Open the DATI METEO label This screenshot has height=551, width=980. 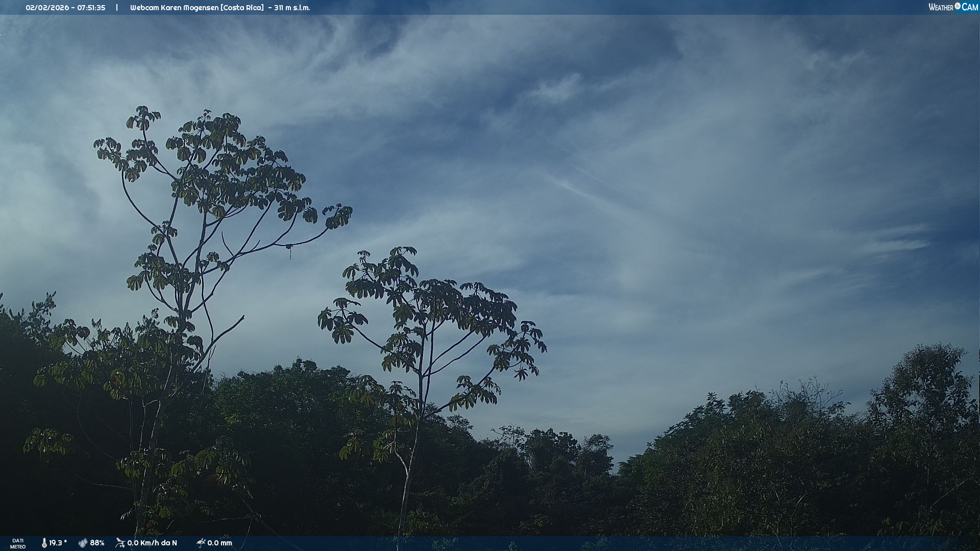[x=18, y=543]
